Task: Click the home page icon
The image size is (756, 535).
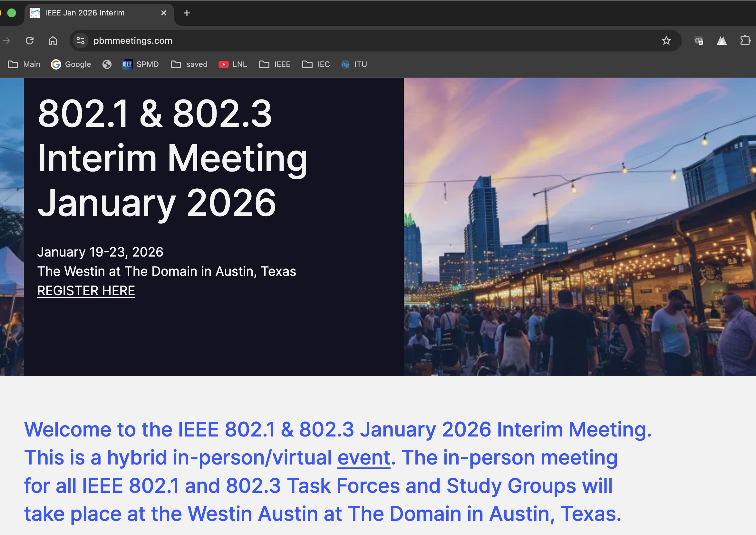Action: [x=53, y=41]
